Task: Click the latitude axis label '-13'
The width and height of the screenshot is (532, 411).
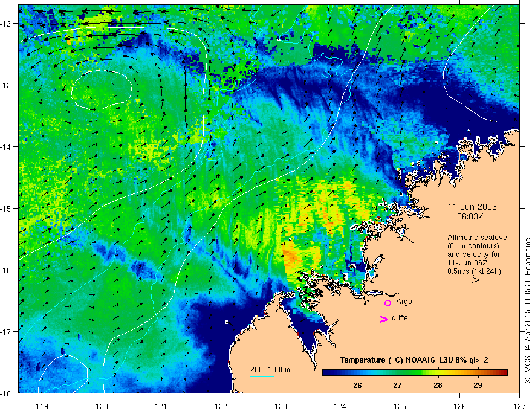Action: pyautogui.click(x=6, y=85)
